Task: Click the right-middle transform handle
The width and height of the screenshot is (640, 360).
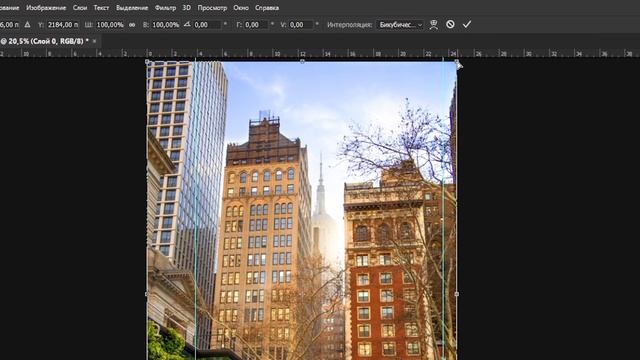Action: (457, 294)
